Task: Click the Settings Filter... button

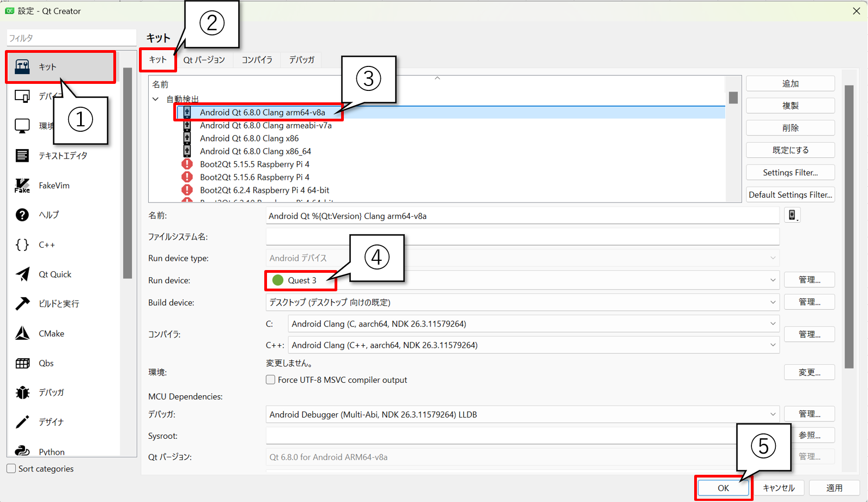Action: [790, 173]
